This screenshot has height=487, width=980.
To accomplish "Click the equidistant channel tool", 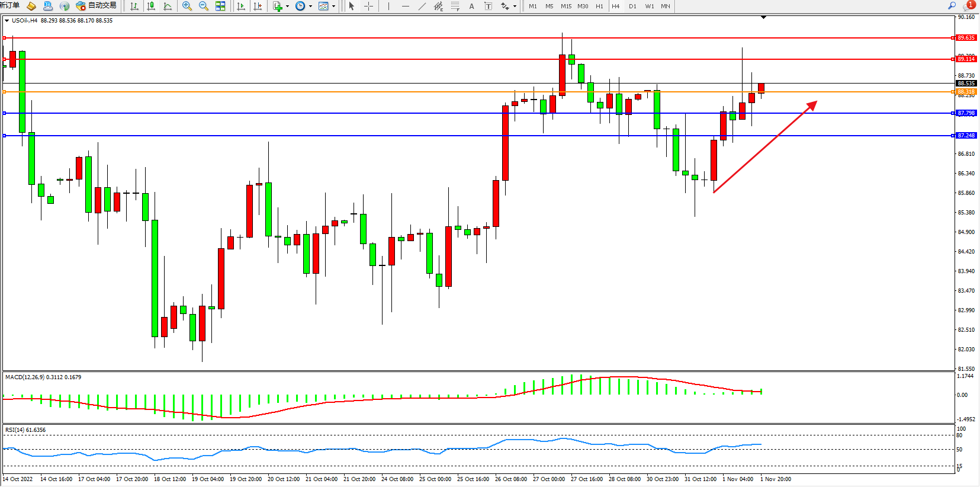I will click(x=438, y=6).
